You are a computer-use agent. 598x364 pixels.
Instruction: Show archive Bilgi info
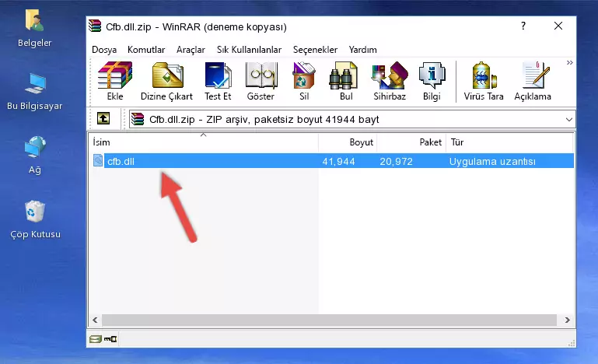[x=432, y=81]
